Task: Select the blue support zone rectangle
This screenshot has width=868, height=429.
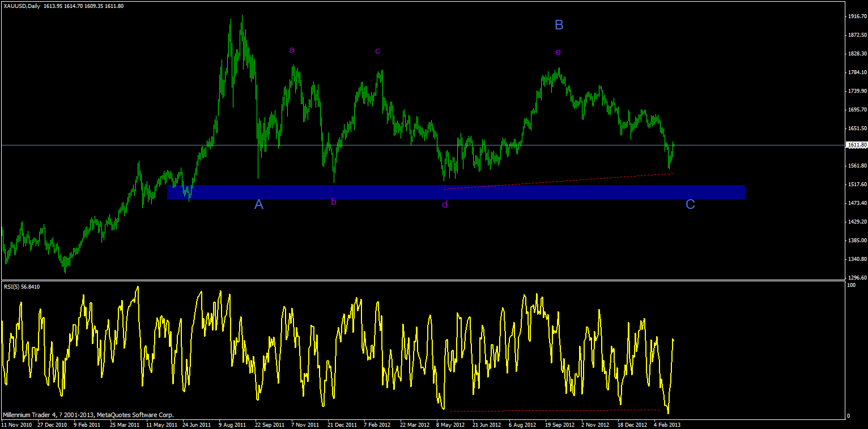Action: click(456, 192)
